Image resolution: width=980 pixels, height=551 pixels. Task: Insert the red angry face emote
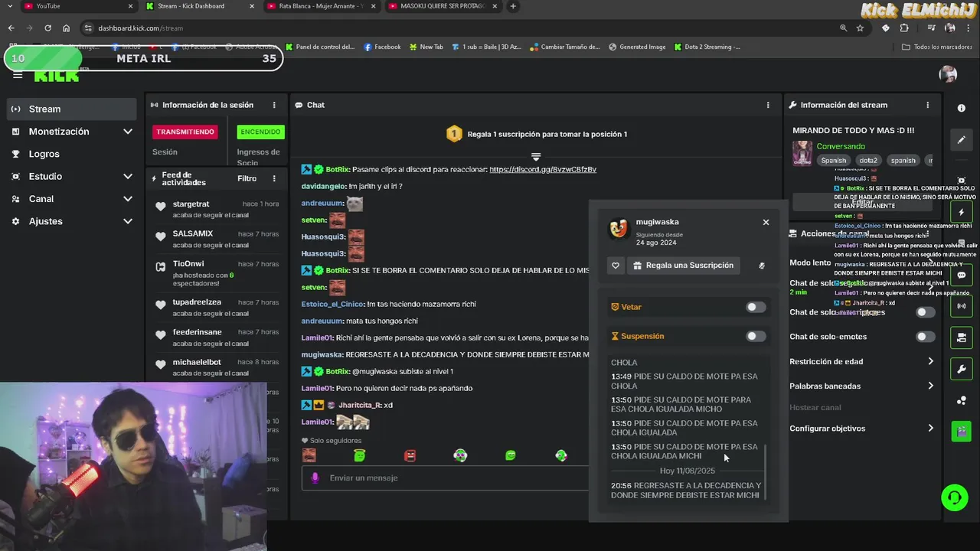(410, 455)
